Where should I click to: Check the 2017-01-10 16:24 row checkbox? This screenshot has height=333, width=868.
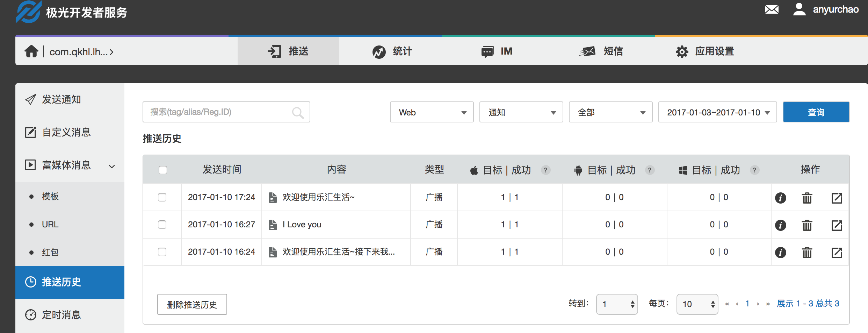tap(162, 252)
